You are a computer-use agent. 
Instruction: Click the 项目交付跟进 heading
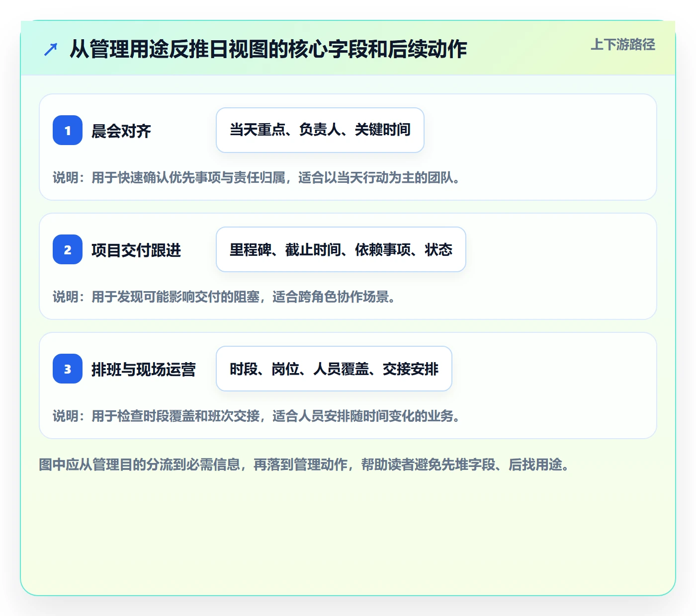(x=136, y=250)
